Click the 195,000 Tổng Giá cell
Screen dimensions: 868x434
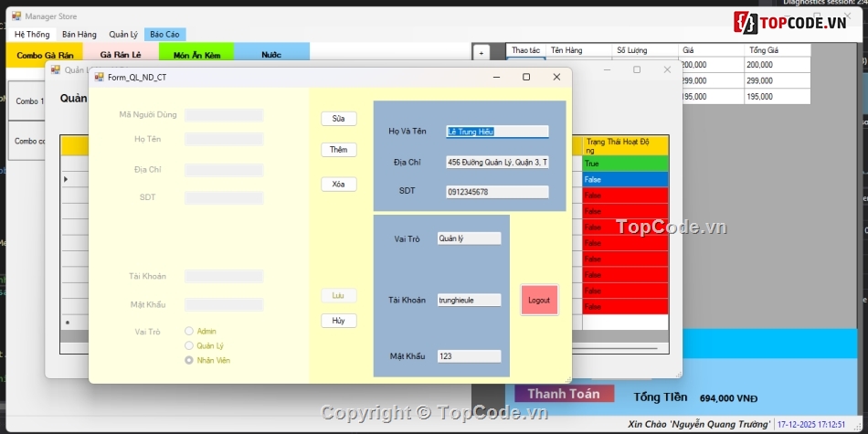[778, 97]
